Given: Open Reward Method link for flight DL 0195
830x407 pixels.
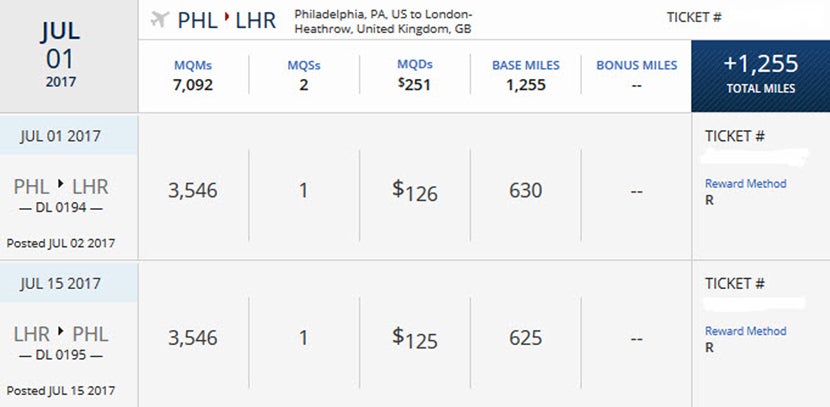Looking at the screenshot, I should 745,331.
